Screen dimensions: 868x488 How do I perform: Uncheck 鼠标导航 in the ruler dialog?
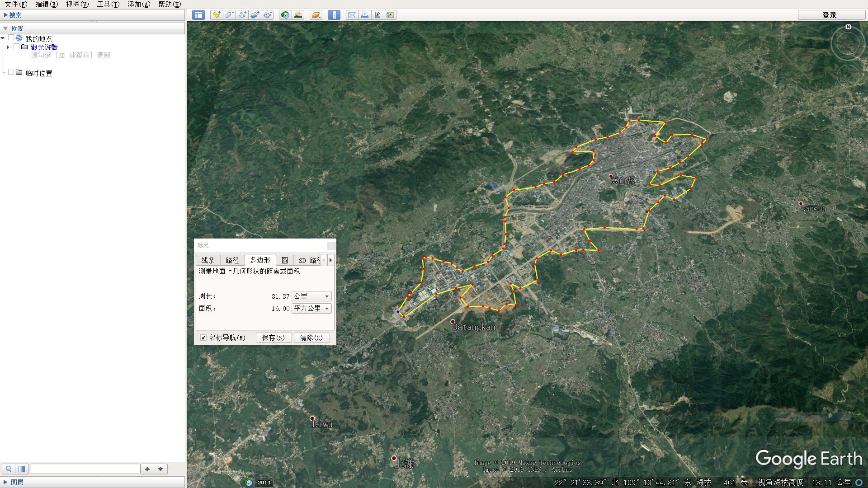tap(203, 338)
